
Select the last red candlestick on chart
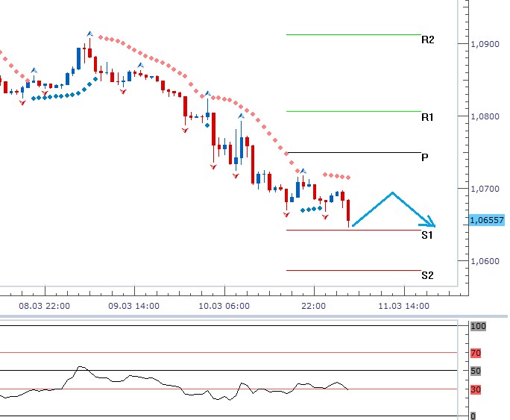pos(348,211)
